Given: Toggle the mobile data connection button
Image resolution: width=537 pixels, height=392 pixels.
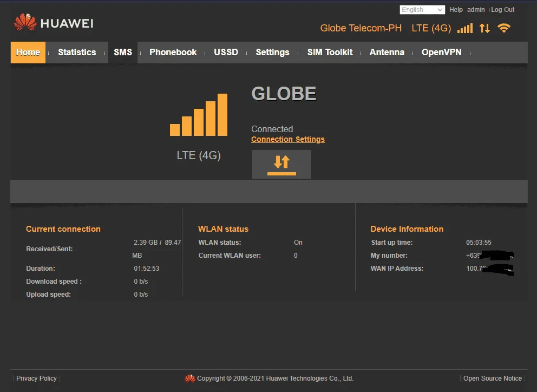Looking at the screenshot, I should point(281,164).
